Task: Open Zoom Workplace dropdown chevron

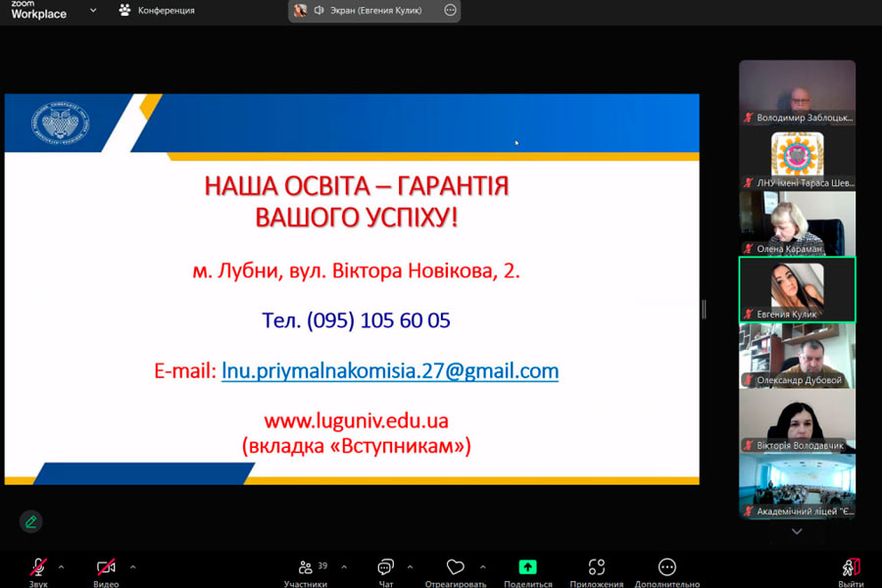Action: tap(93, 10)
